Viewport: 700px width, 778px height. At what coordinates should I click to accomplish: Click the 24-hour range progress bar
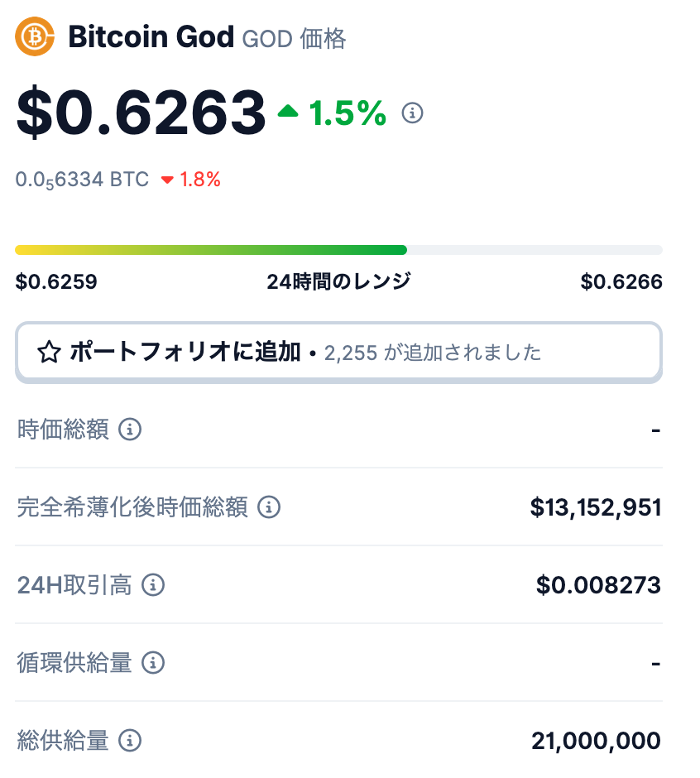338,250
